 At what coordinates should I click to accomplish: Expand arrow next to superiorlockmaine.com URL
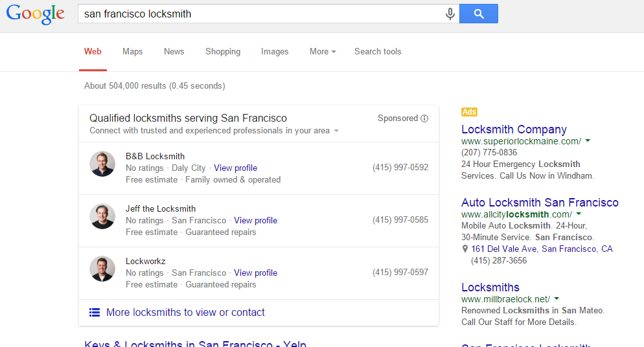(588, 141)
